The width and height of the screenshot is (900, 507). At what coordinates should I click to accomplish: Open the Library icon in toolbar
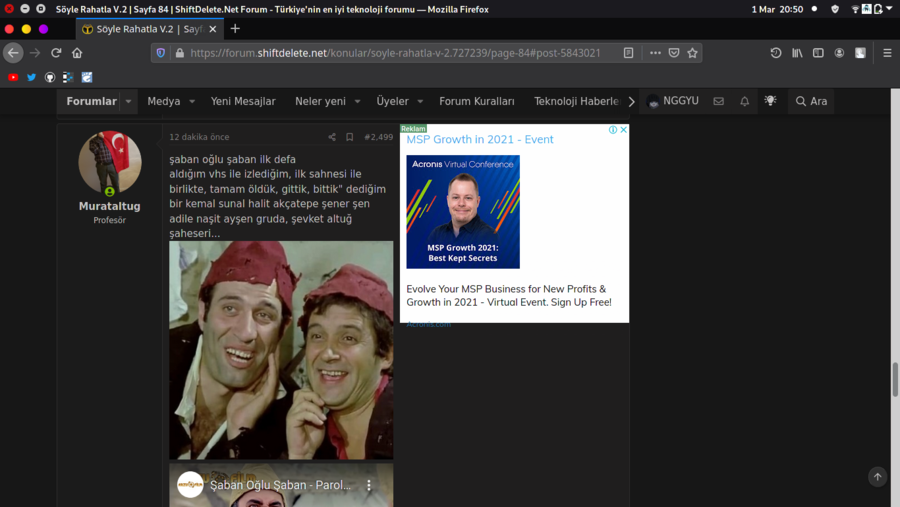tap(797, 53)
